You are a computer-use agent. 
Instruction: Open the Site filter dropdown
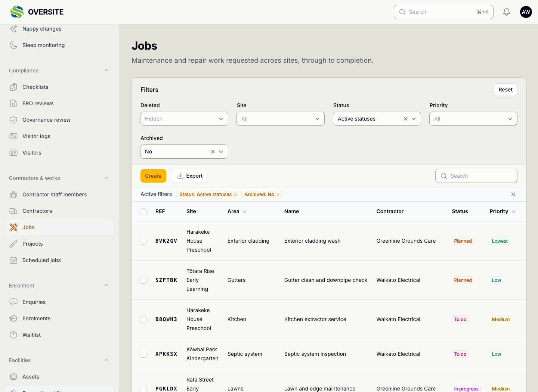tap(281, 119)
